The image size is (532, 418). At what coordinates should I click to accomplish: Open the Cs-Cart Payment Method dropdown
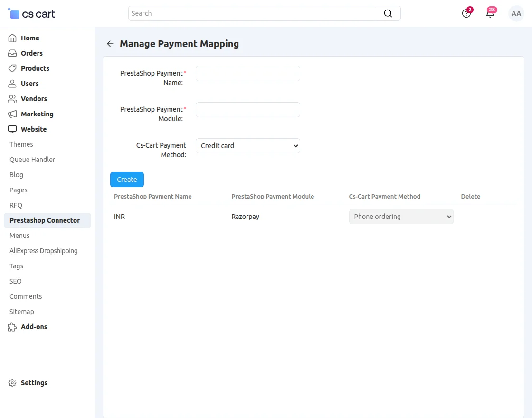click(247, 146)
